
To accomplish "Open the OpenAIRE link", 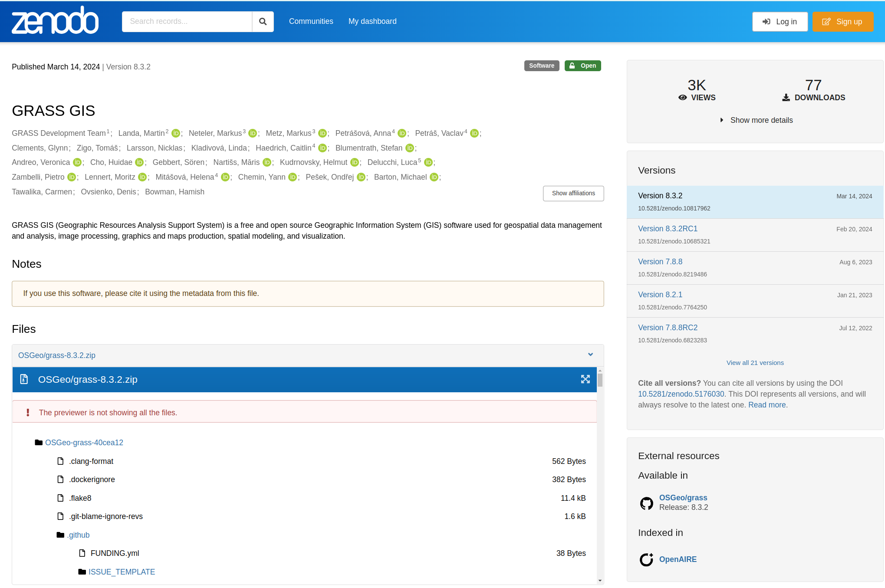I will click(x=678, y=559).
